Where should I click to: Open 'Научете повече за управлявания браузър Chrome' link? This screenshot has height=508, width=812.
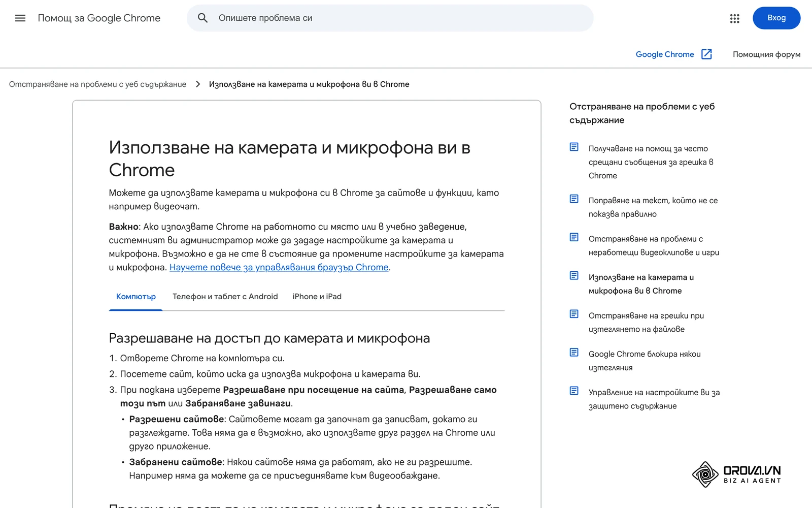click(x=279, y=267)
